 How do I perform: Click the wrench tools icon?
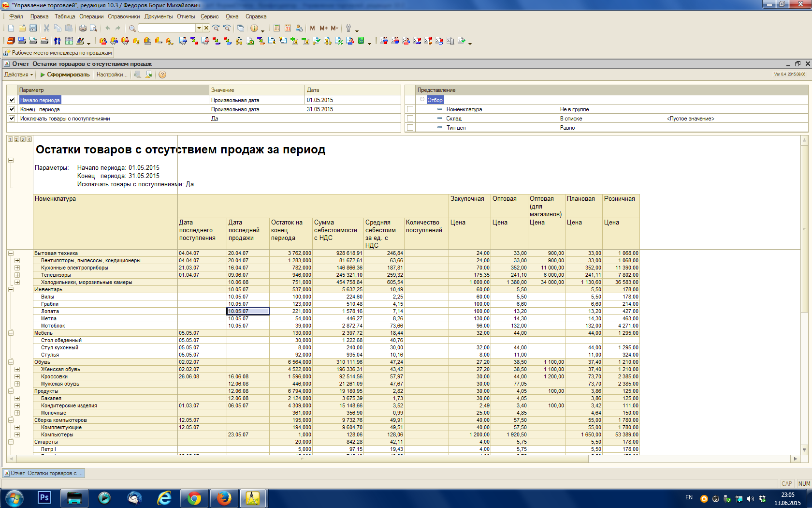(348, 28)
